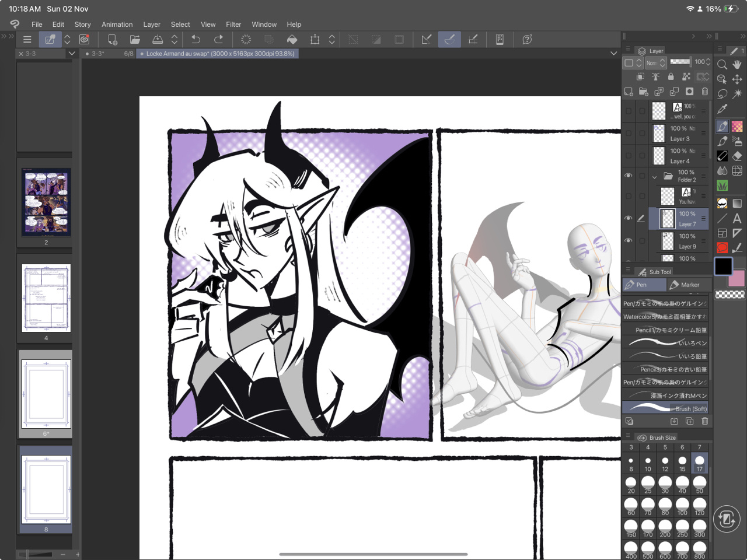Click the layer opacity slider
Screen dimensions: 747x560
[680, 62]
